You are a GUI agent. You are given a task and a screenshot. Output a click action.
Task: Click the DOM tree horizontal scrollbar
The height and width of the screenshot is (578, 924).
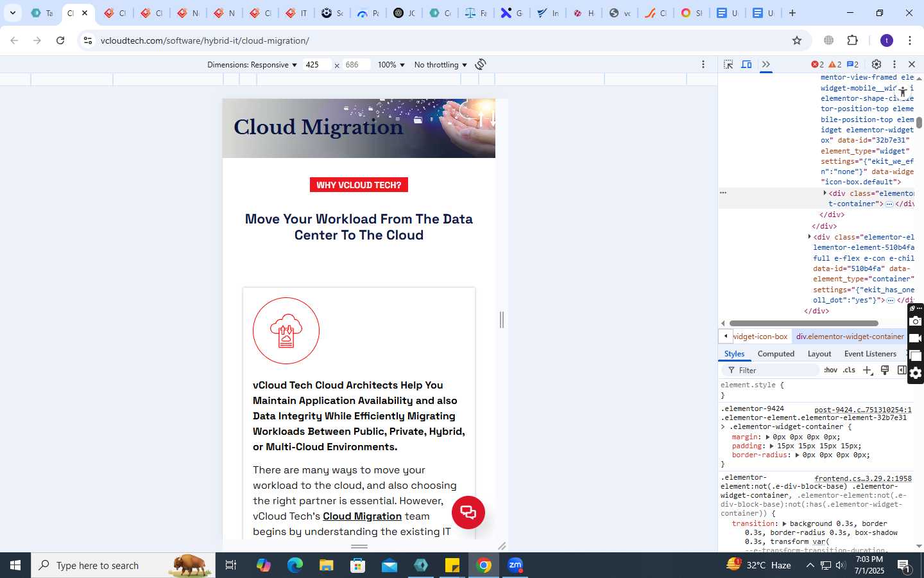pyautogui.click(x=803, y=324)
